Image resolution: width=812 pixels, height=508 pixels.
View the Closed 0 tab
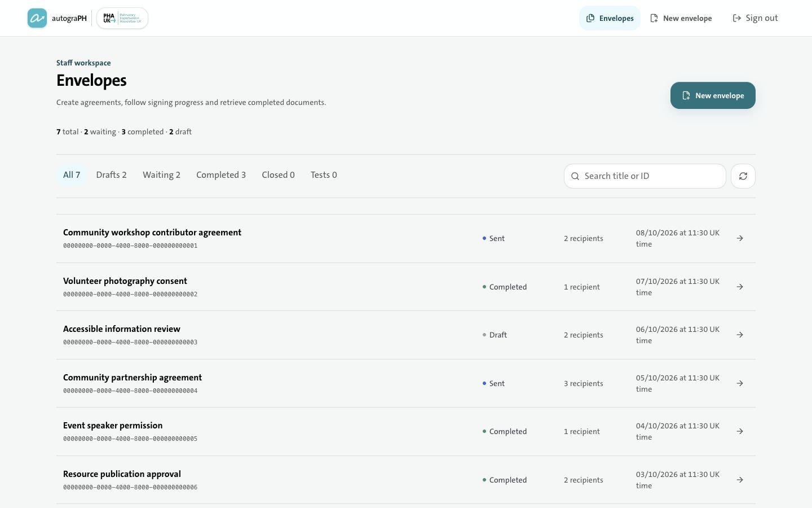[278, 175]
